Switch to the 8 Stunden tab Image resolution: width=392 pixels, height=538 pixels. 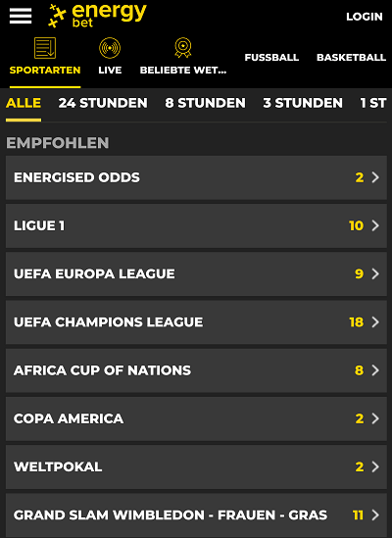(x=205, y=103)
